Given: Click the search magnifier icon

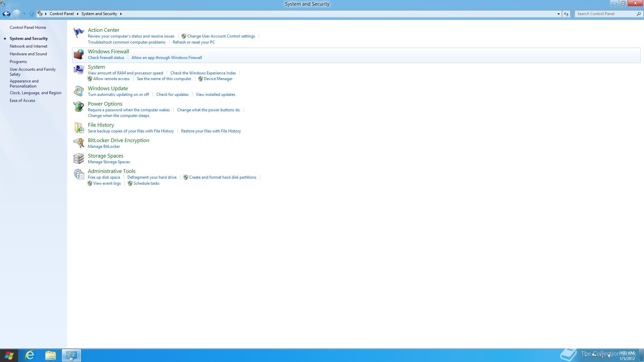Looking at the screenshot, I should [x=639, y=14].
